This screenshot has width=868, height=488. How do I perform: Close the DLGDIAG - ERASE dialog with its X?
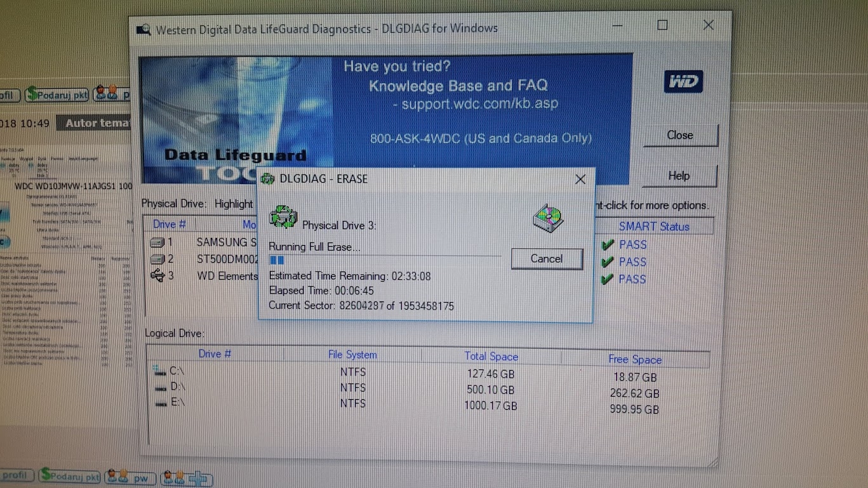click(580, 180)
